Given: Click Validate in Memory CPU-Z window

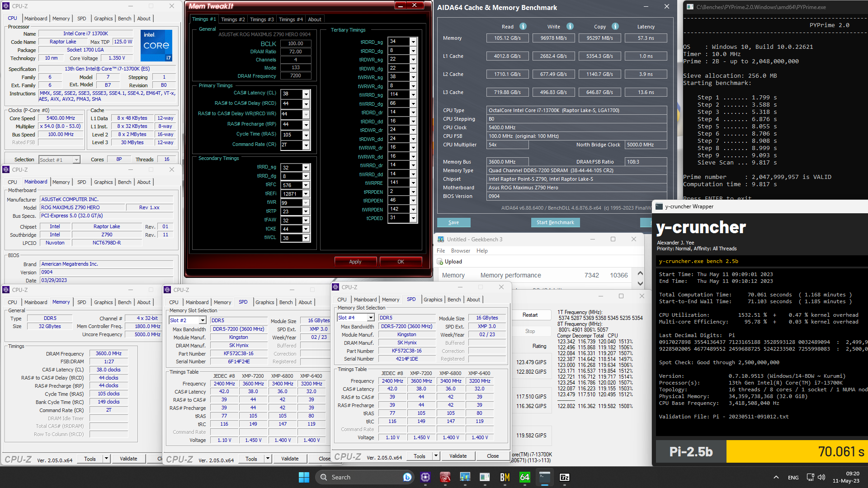Looking at the screenshot, I should [128, 459].
